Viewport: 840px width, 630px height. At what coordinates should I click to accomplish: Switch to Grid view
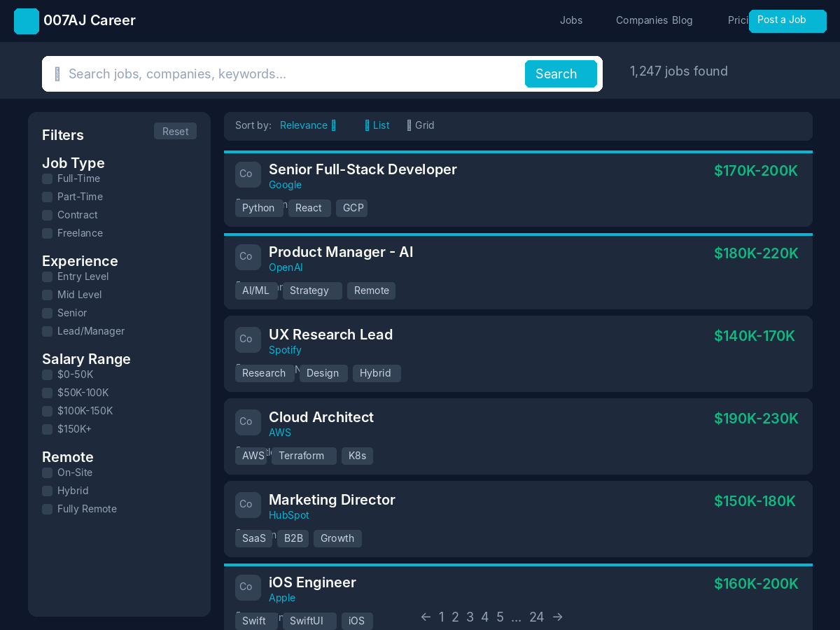point(421,125)
